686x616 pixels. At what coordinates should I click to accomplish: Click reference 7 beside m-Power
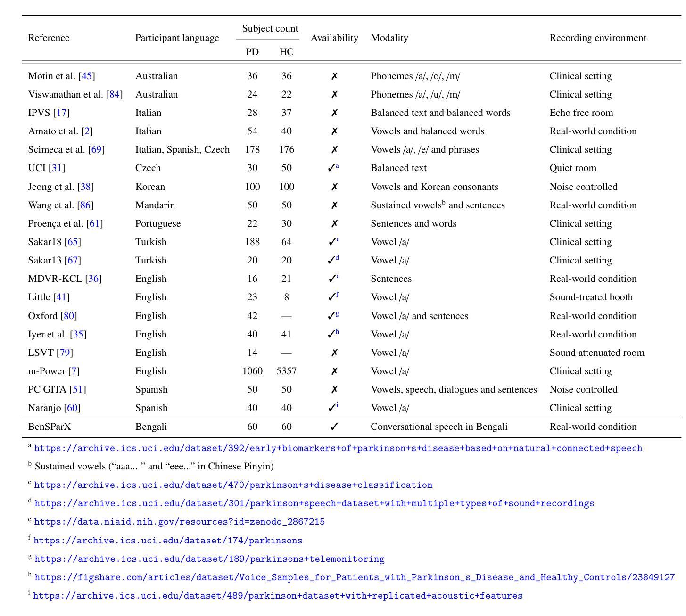tap(74, 371)
